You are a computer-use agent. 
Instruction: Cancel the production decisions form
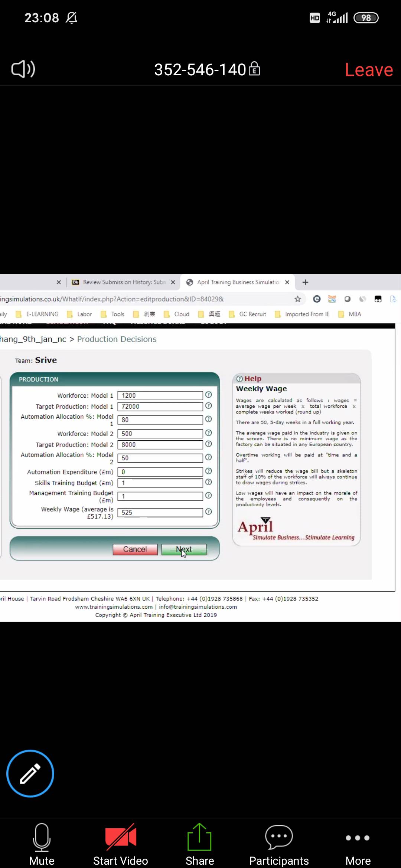(x=135, y=549)
